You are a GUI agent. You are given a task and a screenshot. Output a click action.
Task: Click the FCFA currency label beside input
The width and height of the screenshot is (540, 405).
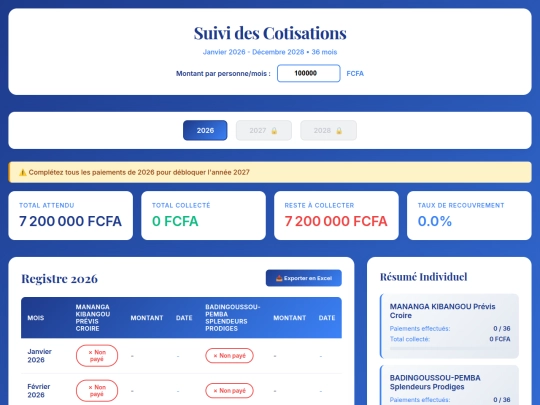[x=355, y=73]
